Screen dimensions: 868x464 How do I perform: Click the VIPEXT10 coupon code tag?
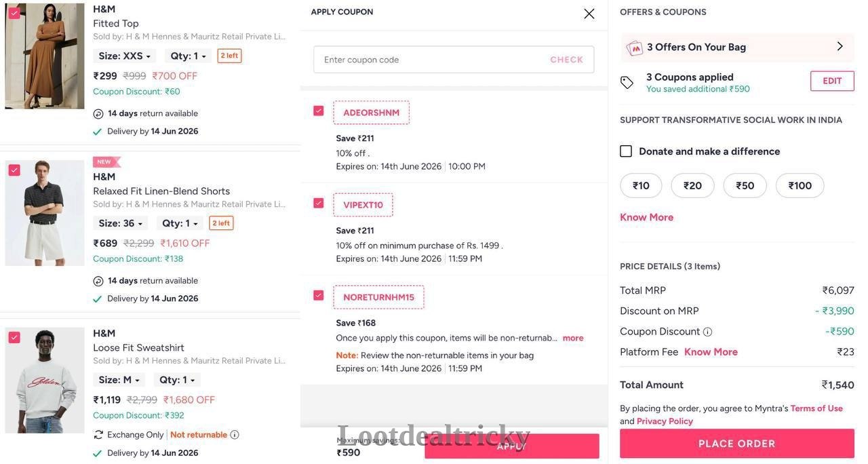pos(363,205)
